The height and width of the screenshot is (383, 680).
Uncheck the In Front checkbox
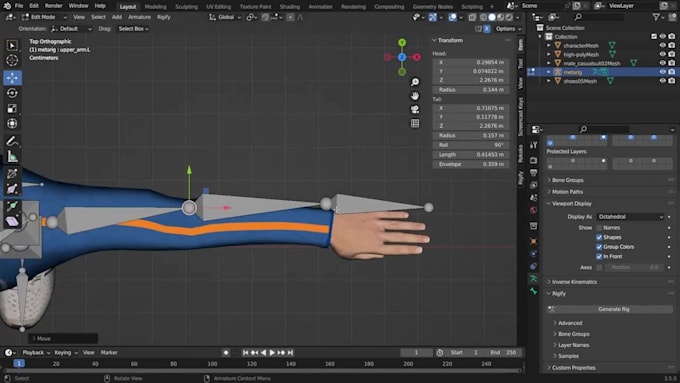point(599,256)
